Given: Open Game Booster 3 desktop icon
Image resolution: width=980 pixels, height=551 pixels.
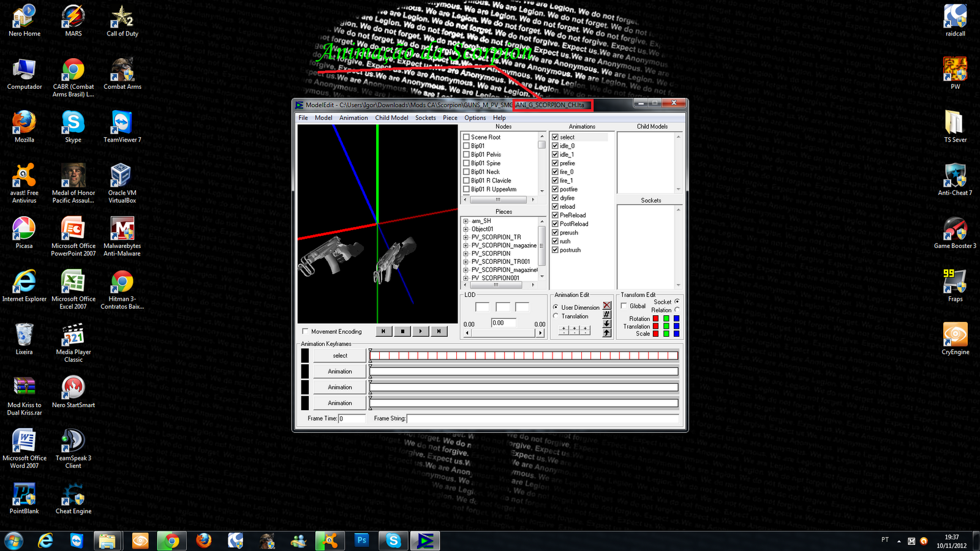Looking at the screenshot, I should 955,233.
